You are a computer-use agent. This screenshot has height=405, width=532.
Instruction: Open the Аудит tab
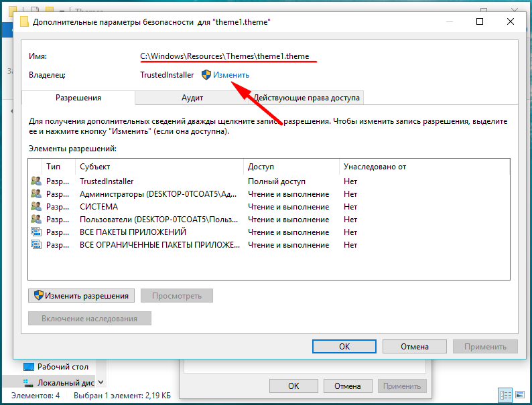[192, 98]
